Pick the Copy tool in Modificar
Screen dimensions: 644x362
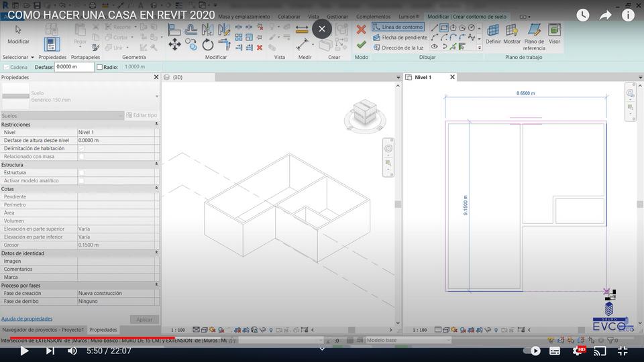[191, 44]
